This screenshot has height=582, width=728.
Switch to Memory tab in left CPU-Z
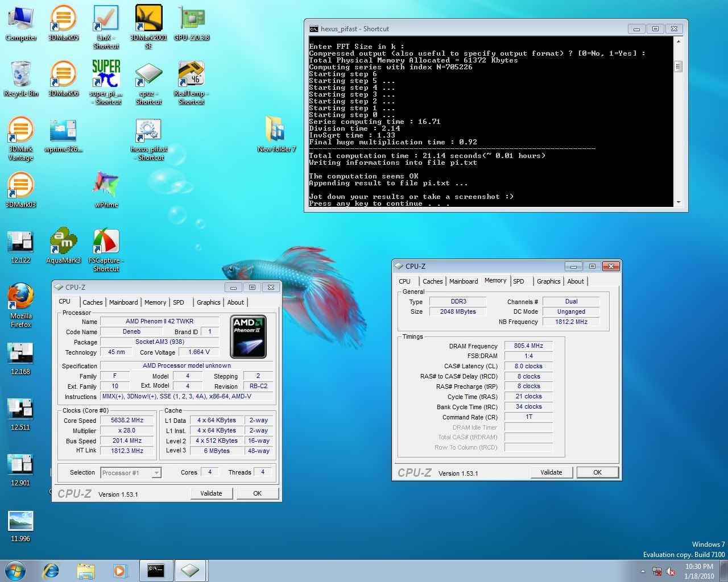click(155, 302)
